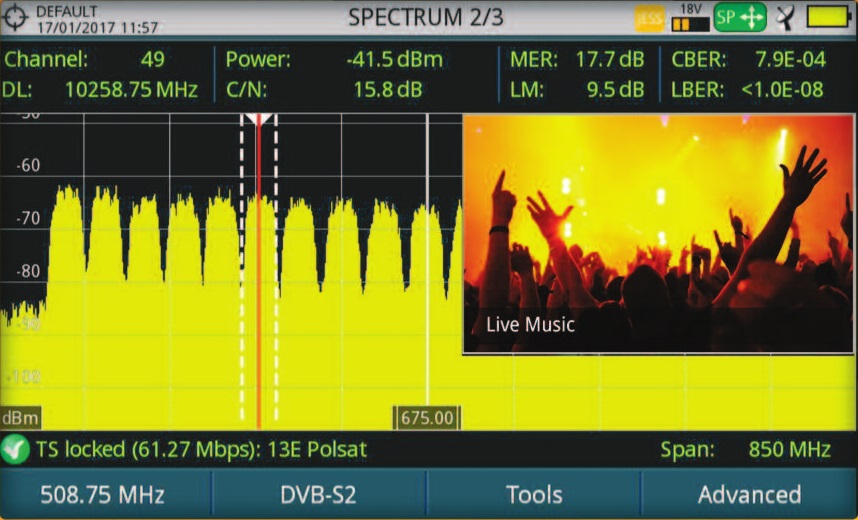Tap the TS locked 13E Polsat status text
Image resolution: width=858 pixels, height=520 pixels.
tap(201, 449)
